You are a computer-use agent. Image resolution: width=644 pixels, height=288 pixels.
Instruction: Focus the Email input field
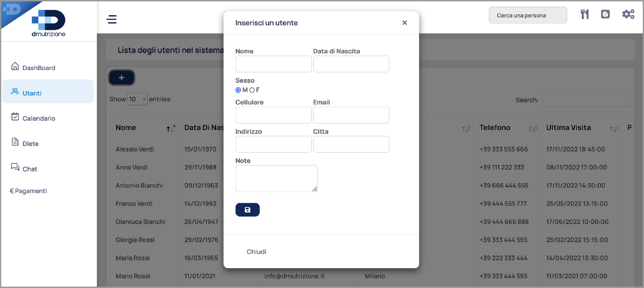[351, 115]
